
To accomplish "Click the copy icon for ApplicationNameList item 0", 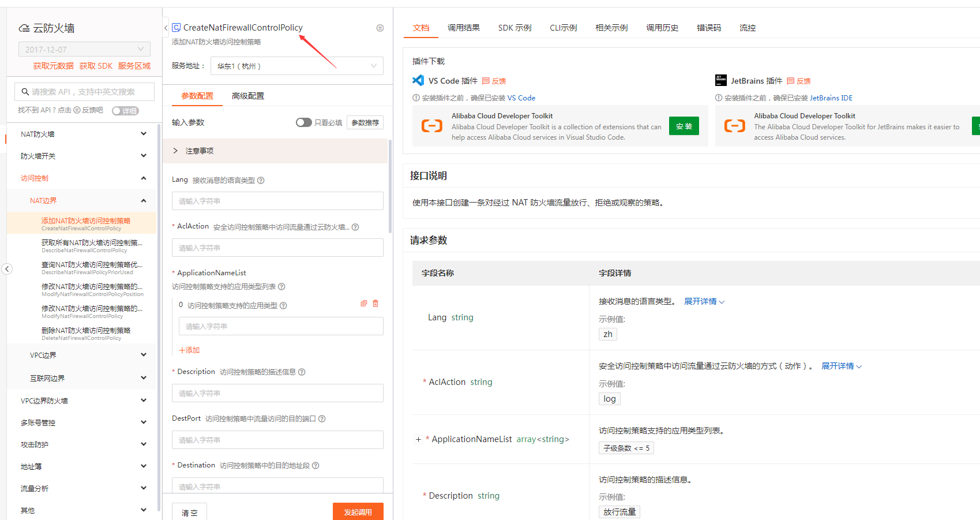I will pyautogui.click(x=364, y=304).
